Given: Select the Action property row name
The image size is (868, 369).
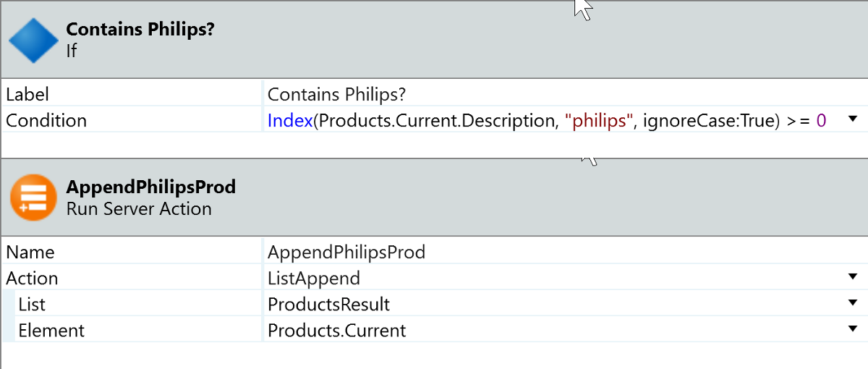Looking at the screenshot, I should pos(33,279).
